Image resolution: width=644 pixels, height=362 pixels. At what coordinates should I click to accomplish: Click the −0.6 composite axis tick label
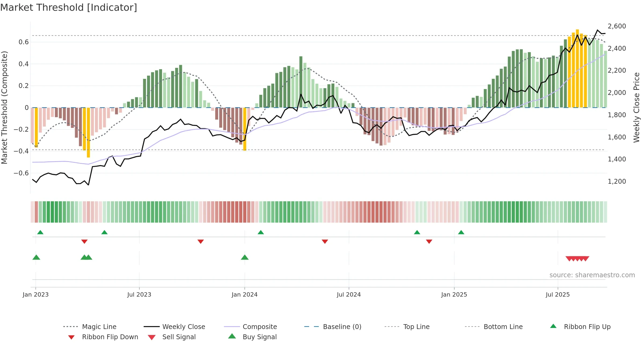(21, 173)
